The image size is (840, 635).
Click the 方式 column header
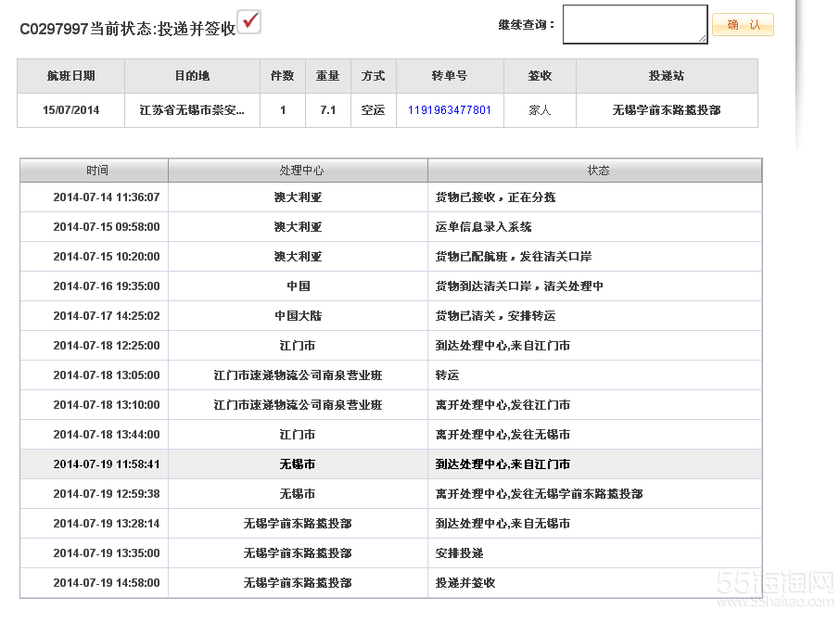tap(374, 76)
